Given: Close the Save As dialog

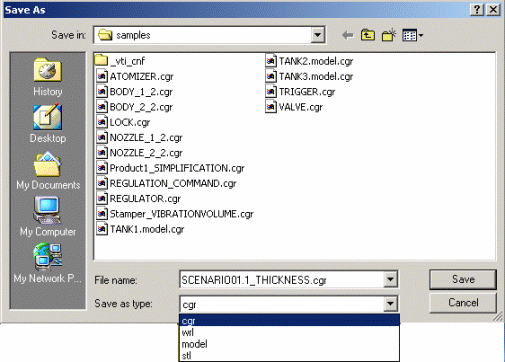Looking at the screenshot, I should pos(493,10).
